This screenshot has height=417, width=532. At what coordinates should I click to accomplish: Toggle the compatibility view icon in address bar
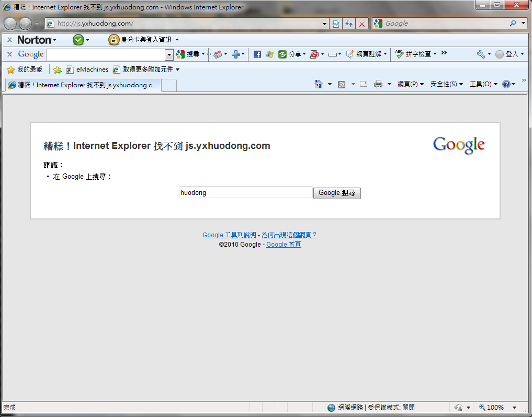(336, 24)
